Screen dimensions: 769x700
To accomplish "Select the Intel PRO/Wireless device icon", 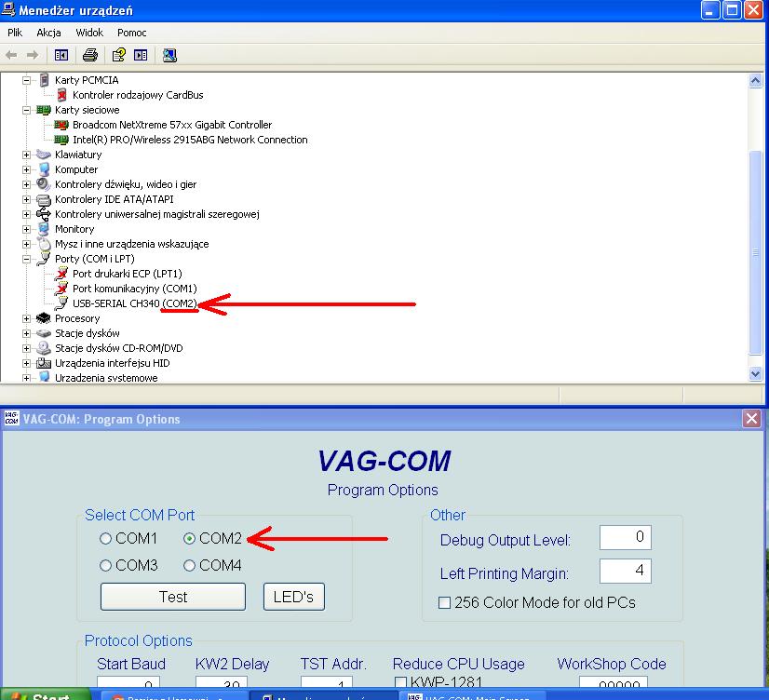I will [x=61, y=140].
